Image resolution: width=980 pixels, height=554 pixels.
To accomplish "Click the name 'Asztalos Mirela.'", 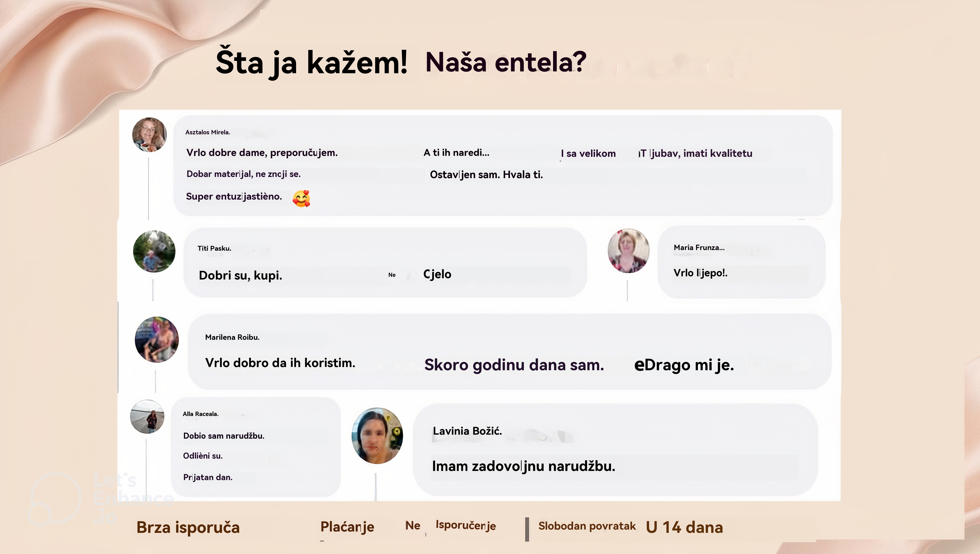I will click(208, 132).
